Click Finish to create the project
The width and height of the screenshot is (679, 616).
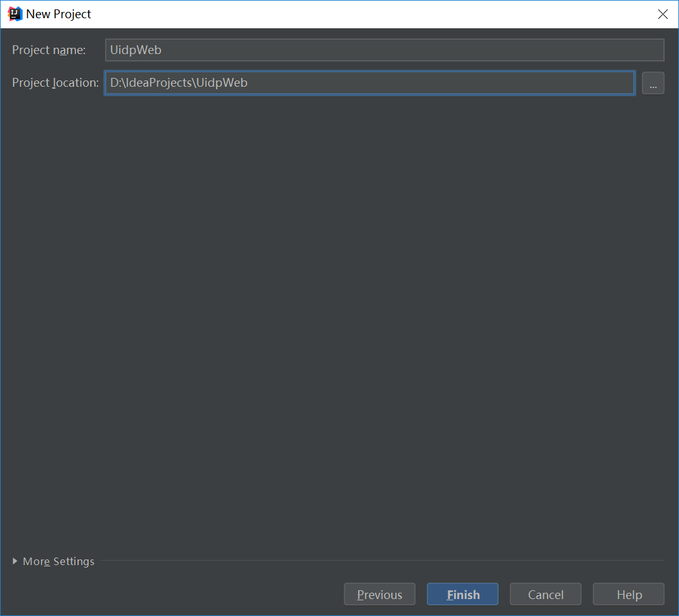click(x=463, y=595)
